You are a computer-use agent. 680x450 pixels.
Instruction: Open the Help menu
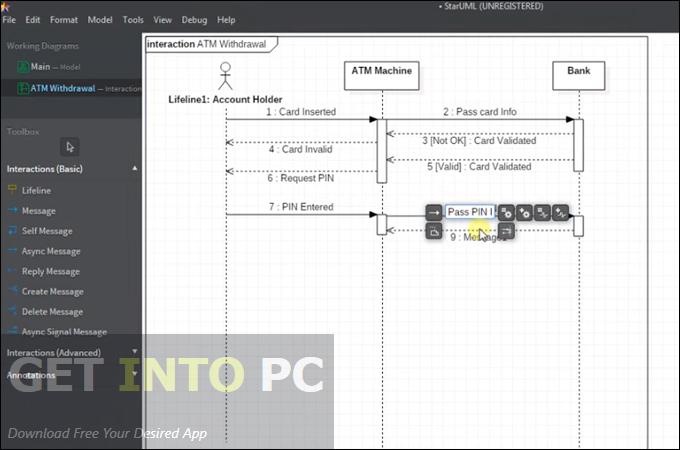point(226,20)
